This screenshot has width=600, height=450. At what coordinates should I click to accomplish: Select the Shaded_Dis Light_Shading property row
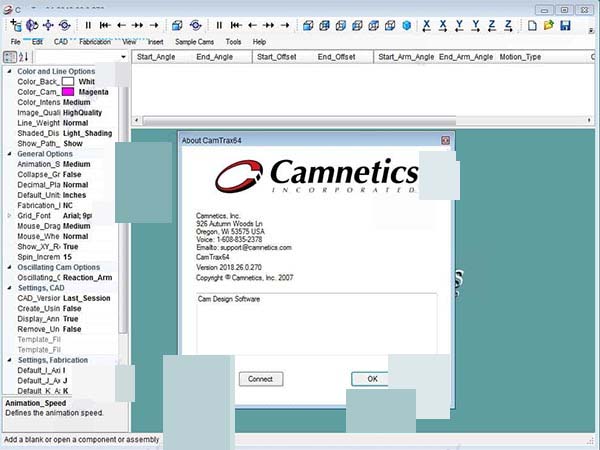point(60,133)
